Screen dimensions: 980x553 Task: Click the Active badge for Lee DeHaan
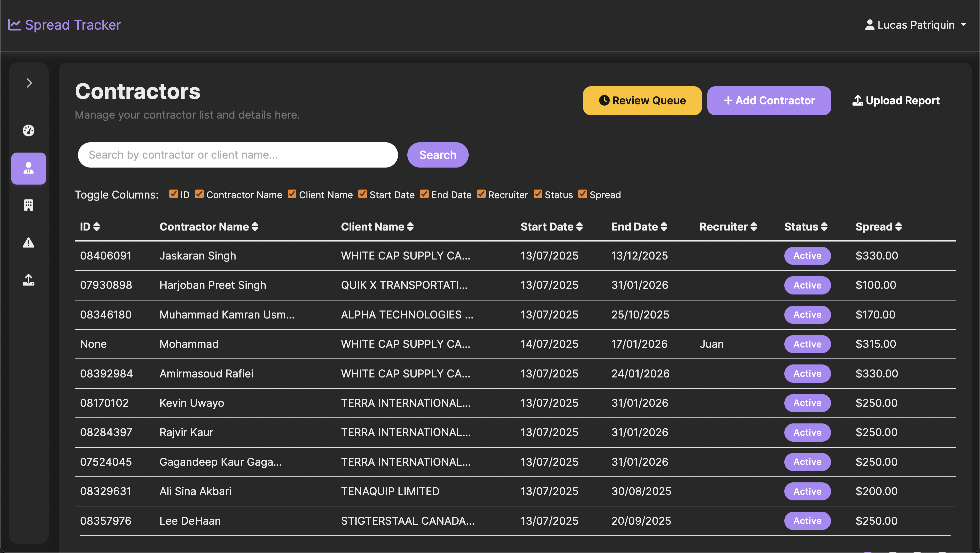[x=807, y=521]
